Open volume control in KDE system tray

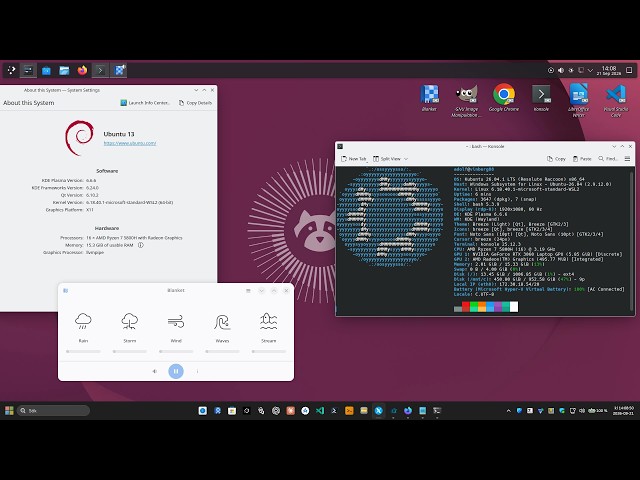561,70
